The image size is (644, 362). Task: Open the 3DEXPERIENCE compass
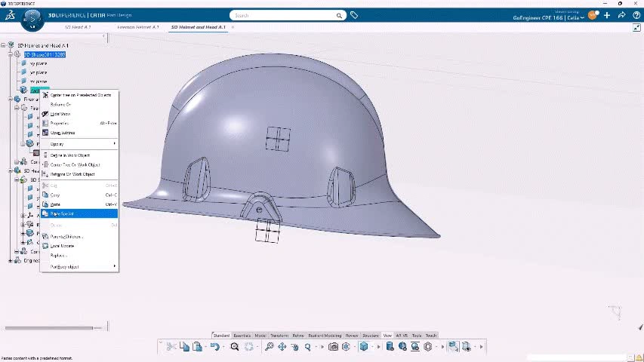[x=32, y=19]
